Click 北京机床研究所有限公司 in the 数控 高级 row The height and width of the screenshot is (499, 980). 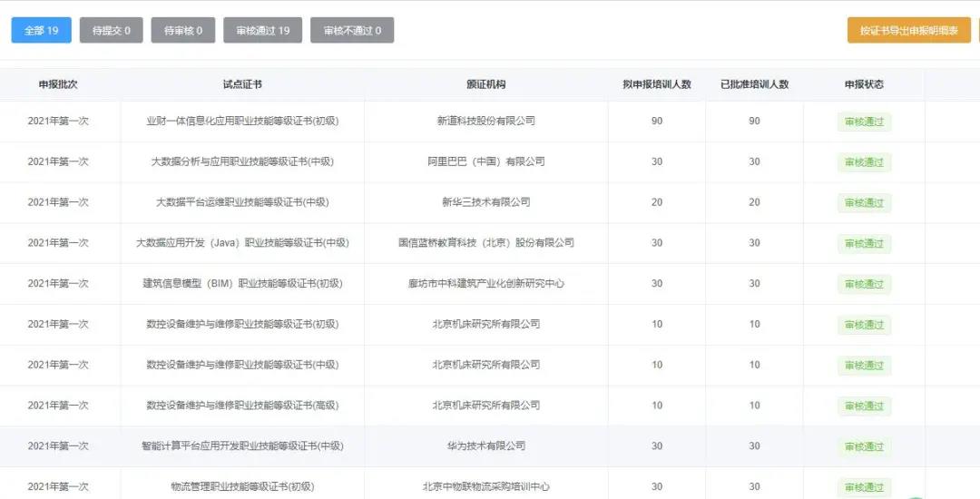coord(486,406)
